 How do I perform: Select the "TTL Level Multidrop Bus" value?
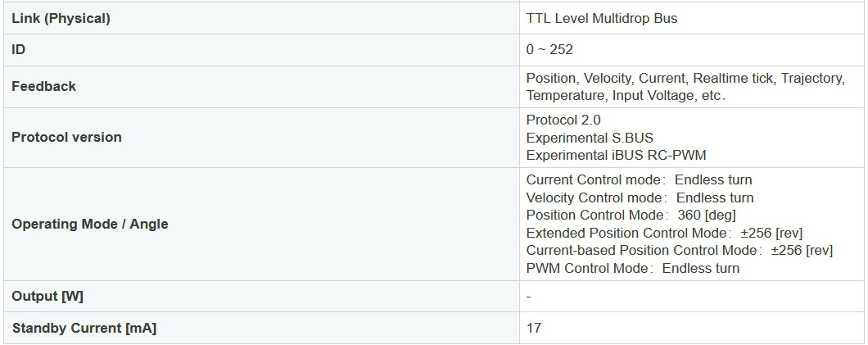tap(602, 18)
